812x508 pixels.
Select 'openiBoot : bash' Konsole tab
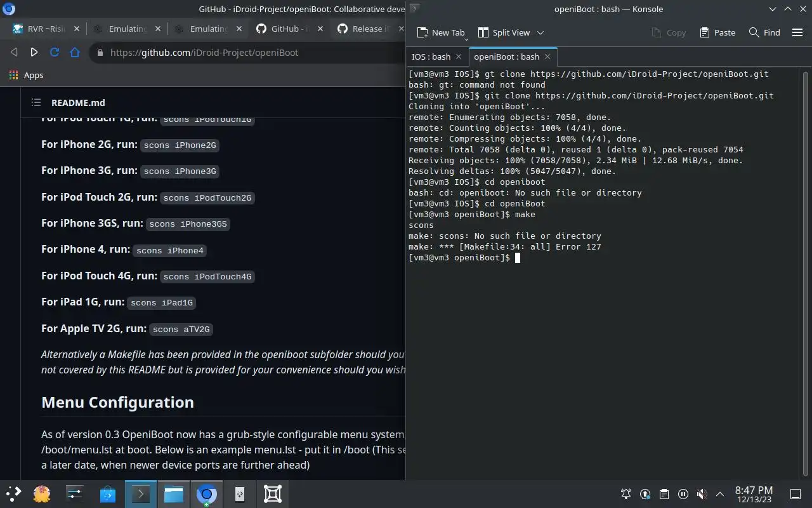(x=506, y=57)
